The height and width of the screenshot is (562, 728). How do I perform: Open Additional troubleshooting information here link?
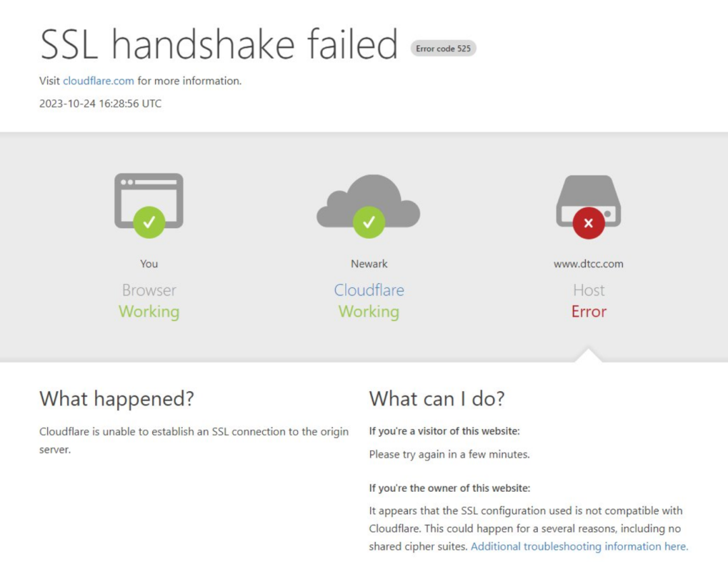click(579, 546)
